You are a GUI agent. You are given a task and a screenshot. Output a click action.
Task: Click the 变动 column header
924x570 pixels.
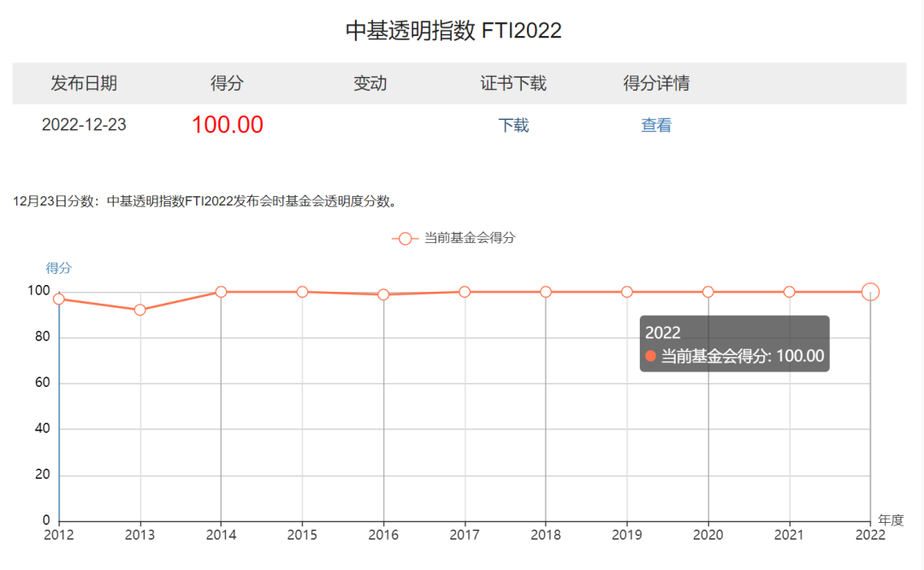coord(370,83)
